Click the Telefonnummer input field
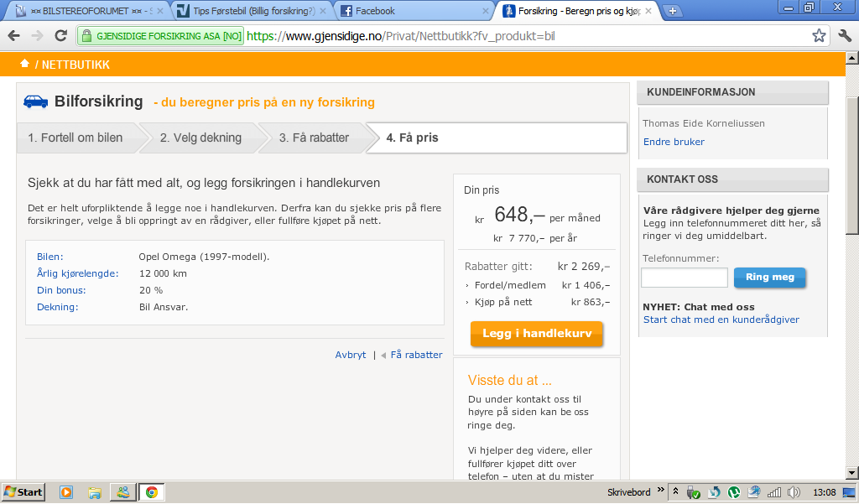Image resolution: width=859 pixels, height=504 pixels. click(x=684, y=278)
